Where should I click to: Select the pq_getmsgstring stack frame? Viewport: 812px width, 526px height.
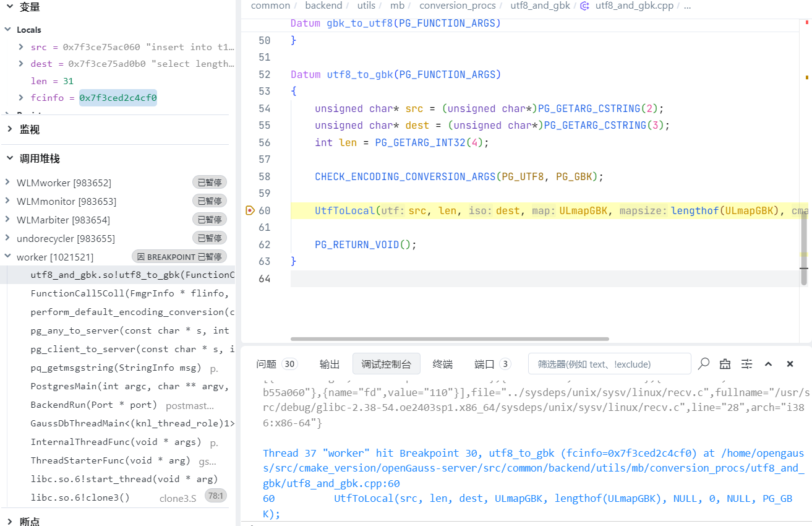click(118, 368)
